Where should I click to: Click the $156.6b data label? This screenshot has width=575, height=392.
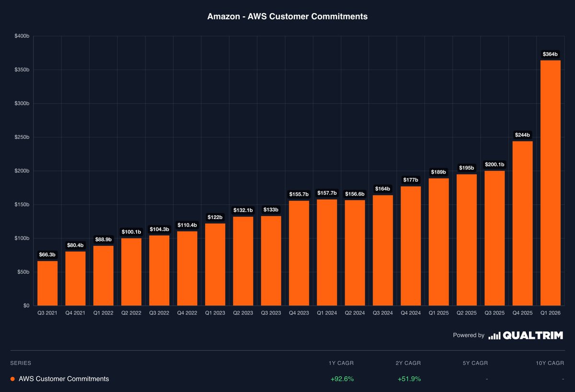pyautogui.click(x=355, y=194)
